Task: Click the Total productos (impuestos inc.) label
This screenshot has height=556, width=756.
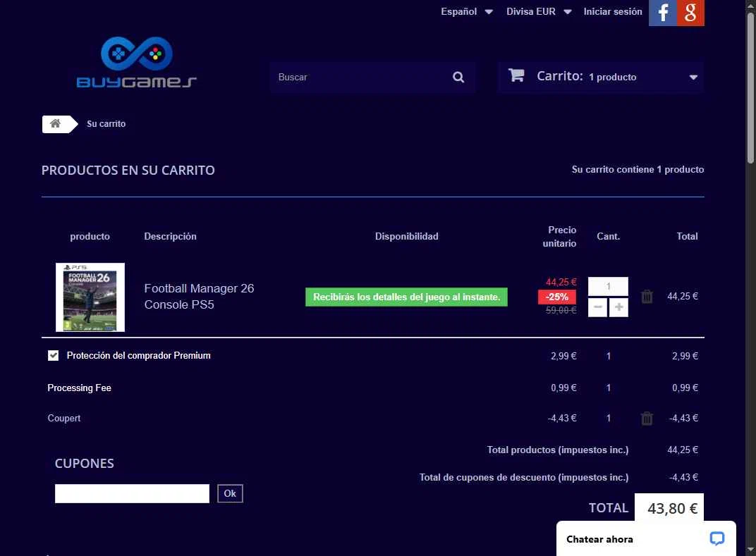Action: [558, 450]
